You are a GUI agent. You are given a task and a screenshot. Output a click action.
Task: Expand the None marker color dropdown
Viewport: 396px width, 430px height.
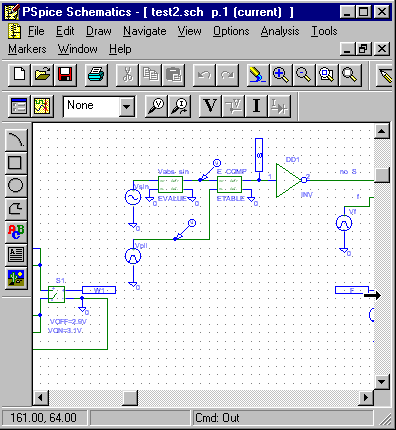(x=127, y=106)
